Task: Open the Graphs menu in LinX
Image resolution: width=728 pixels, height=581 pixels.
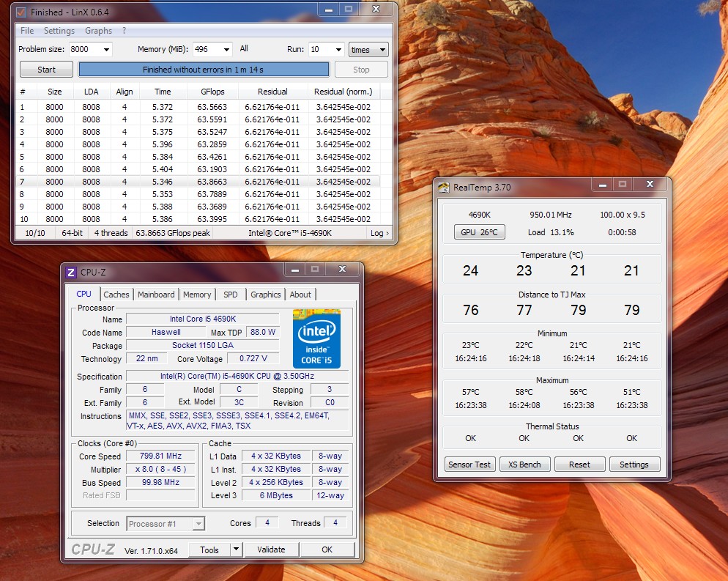Action: pos(98,31)
